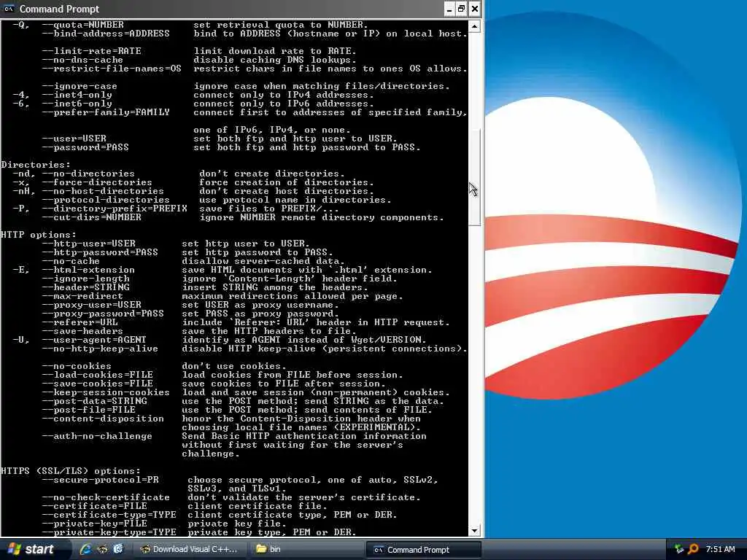Click the '--content-disposition' option text
This screenshot has width=747, height=560.
pyautogui.click(x=102, y=419)
